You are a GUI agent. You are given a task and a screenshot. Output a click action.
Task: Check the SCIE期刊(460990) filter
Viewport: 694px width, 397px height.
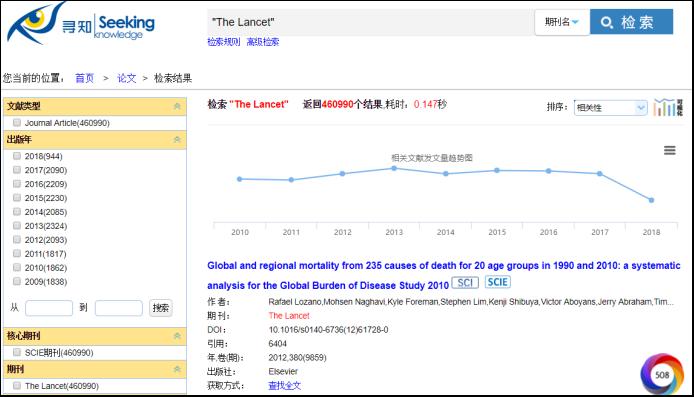click(17, 352)
